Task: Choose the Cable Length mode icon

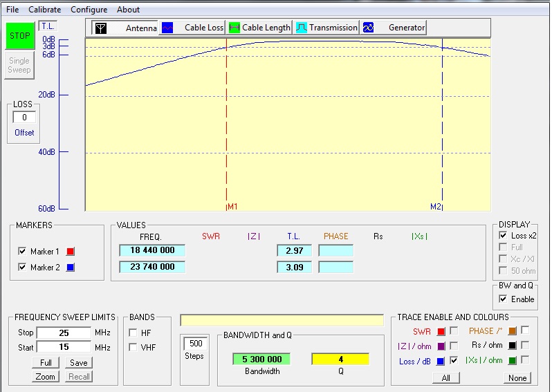Action: point(234,28)
